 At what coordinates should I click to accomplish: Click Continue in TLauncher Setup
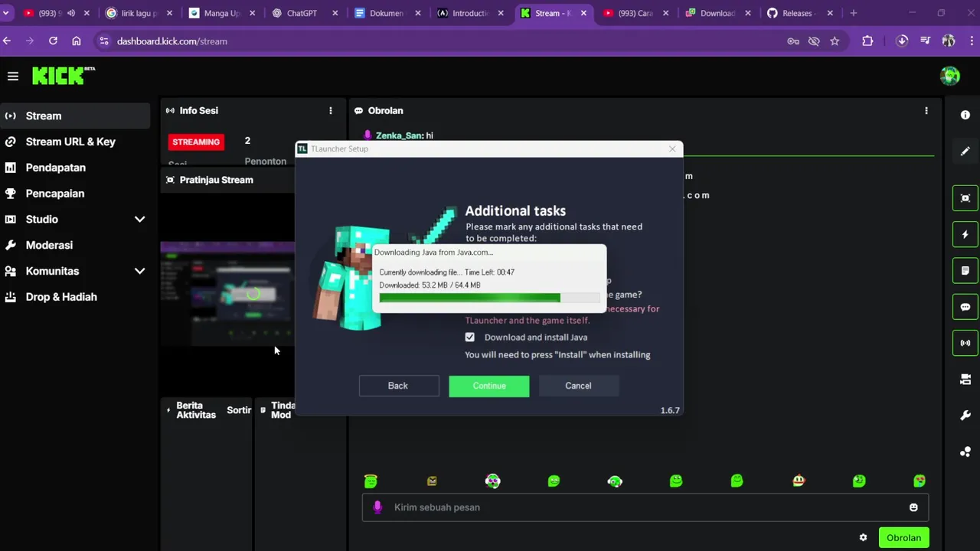click(489, 386)
